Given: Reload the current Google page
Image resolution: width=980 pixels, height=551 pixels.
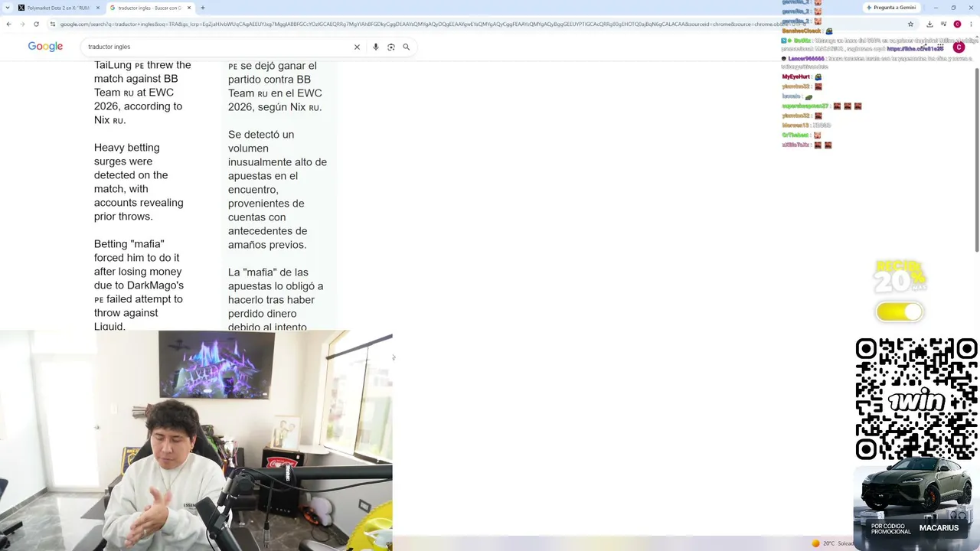Looking at the screenshot, I should coord(36,24).
